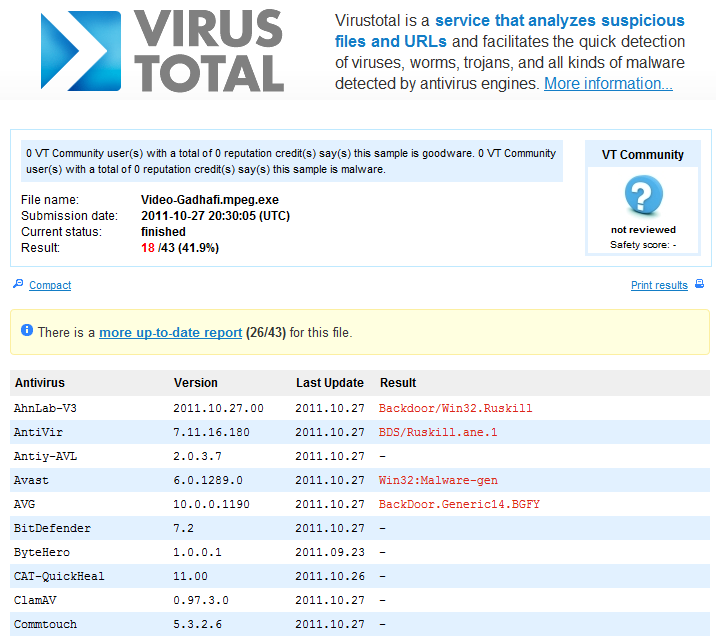Click the (26/43) count in notice
716x637 pixels.
[266, 332]
